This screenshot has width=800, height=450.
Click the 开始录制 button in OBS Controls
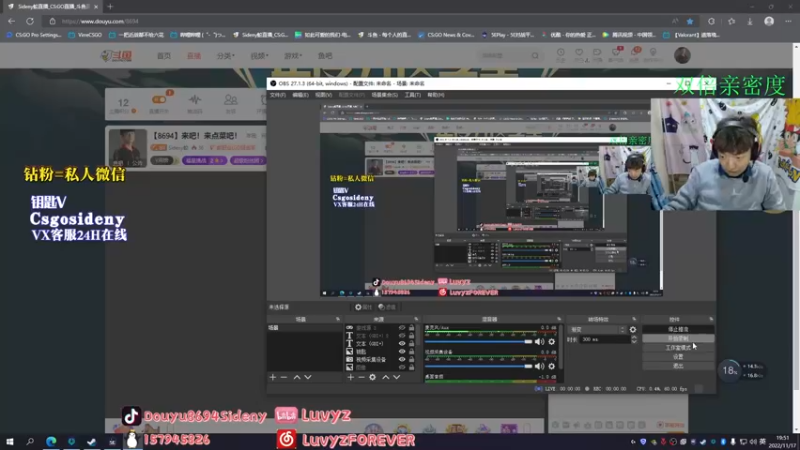point(678,338)
